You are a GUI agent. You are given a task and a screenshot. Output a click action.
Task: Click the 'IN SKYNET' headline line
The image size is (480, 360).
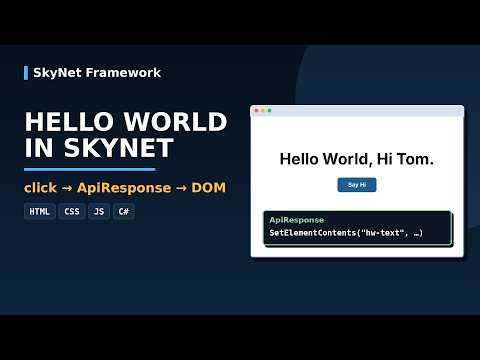point(99,148)
